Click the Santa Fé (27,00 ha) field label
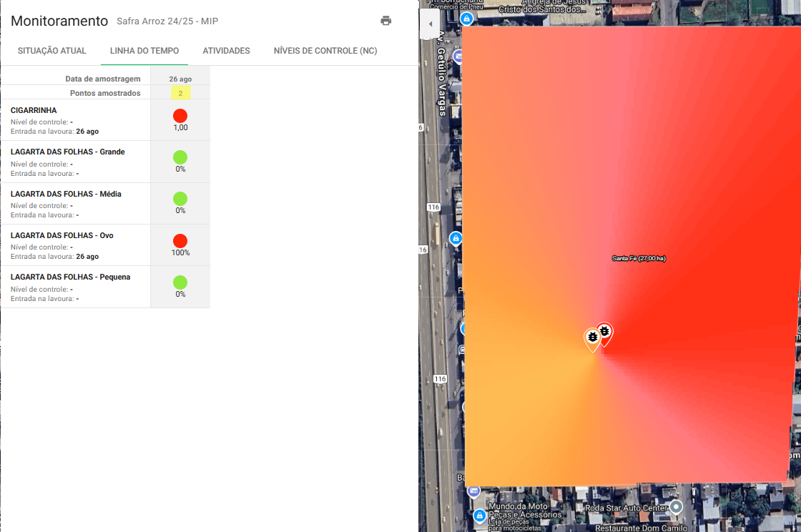The height and width of the screenshot is (532, 801). (x=639, y=258)
